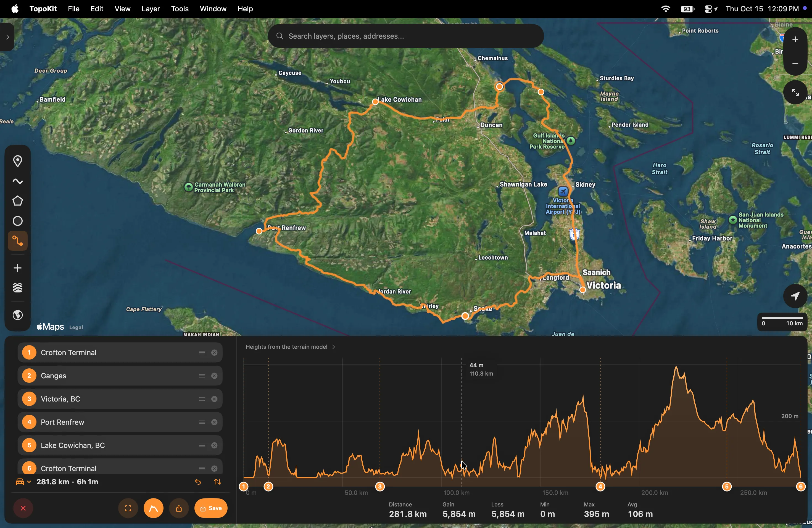Open the Tools menu
The image size is (812, 528).
tap(180, 9)
